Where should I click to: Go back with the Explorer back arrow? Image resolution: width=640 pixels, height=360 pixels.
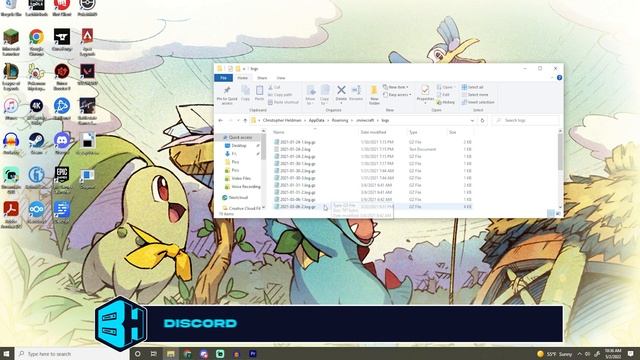[220, 120]
